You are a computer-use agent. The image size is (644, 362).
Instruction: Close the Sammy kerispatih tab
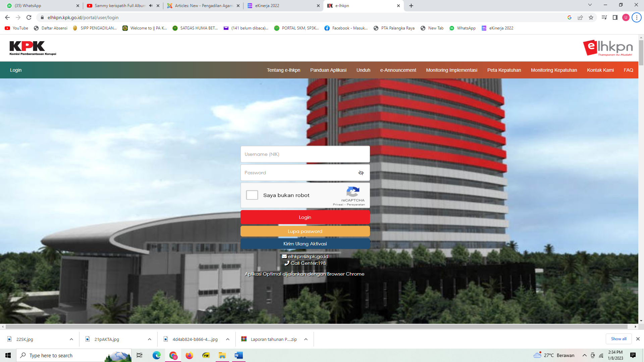158,6
